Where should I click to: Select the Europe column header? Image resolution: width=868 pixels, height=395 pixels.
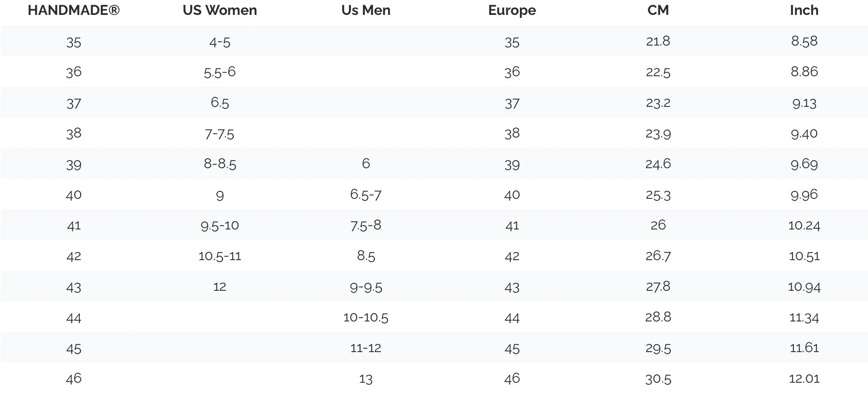pos(512,11)
